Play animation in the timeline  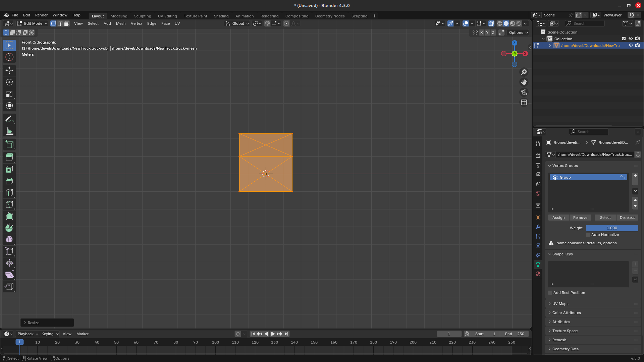(x=273, y=334)
